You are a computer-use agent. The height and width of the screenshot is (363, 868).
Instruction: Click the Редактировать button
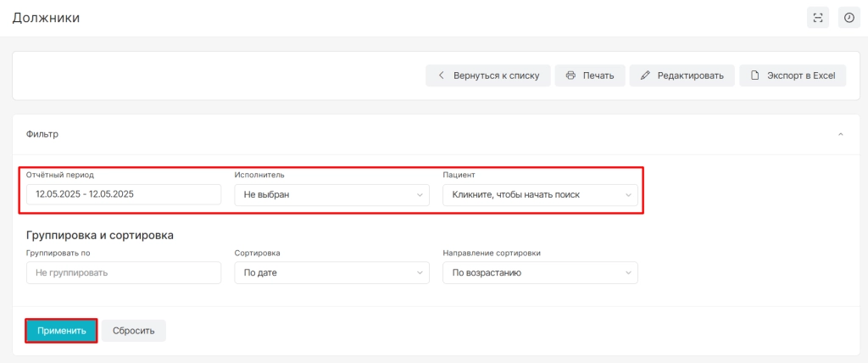(x=682, y=76)
